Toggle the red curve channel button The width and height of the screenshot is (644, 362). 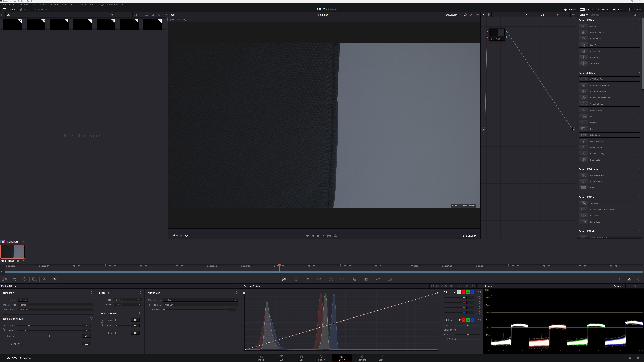(464, 292)
